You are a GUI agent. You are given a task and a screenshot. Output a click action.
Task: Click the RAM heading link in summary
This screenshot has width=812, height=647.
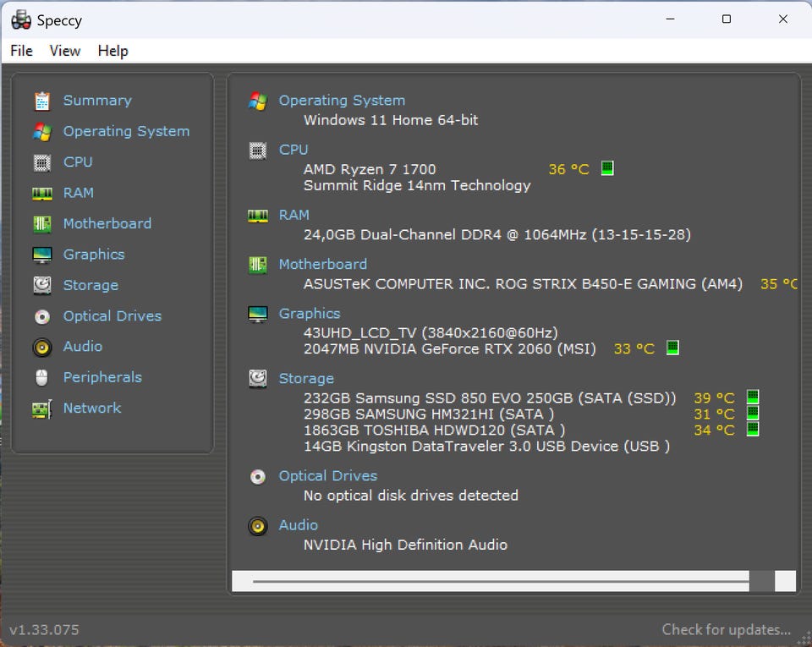[x=294, y=215]
